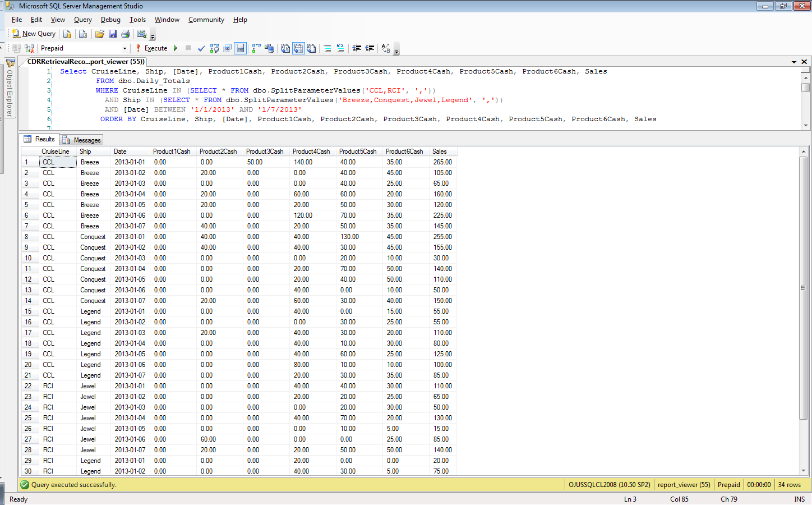This screenshot has height=505, width=812.
Task: Click the green Debug play arrow
Action: point(176,48)
